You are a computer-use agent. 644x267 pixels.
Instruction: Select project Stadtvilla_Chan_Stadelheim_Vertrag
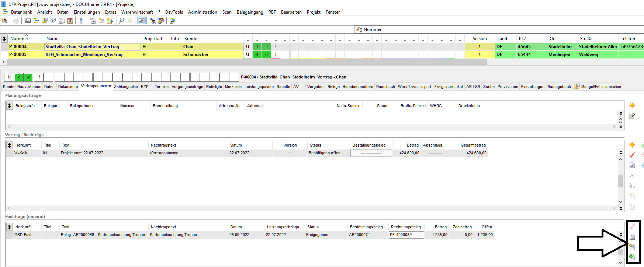coord(93,47)
